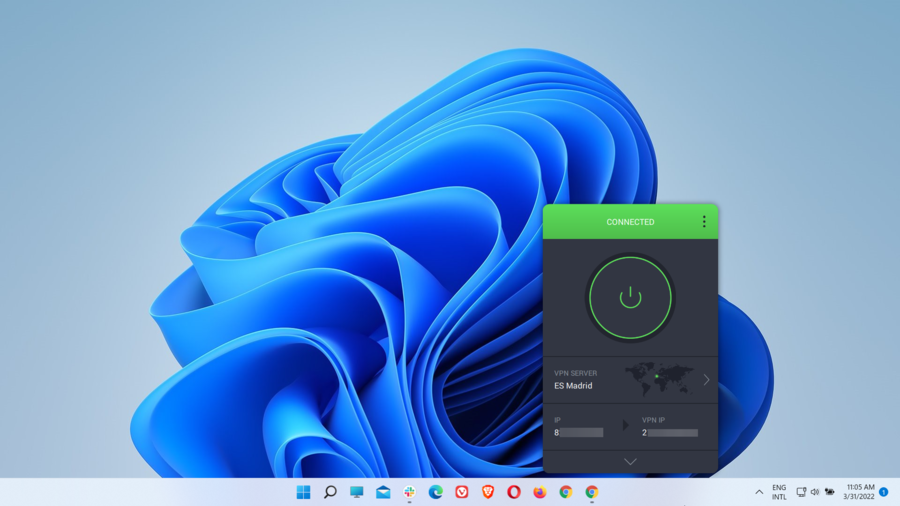Open the three-dot menu in VPN header
Screen dimensions: 900x506
point(704,222)
